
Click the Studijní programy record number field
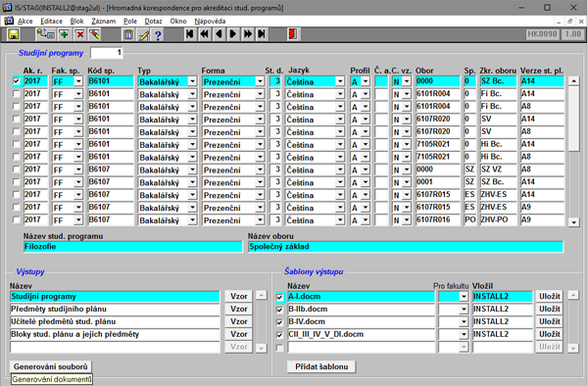[x=107, y=53]
